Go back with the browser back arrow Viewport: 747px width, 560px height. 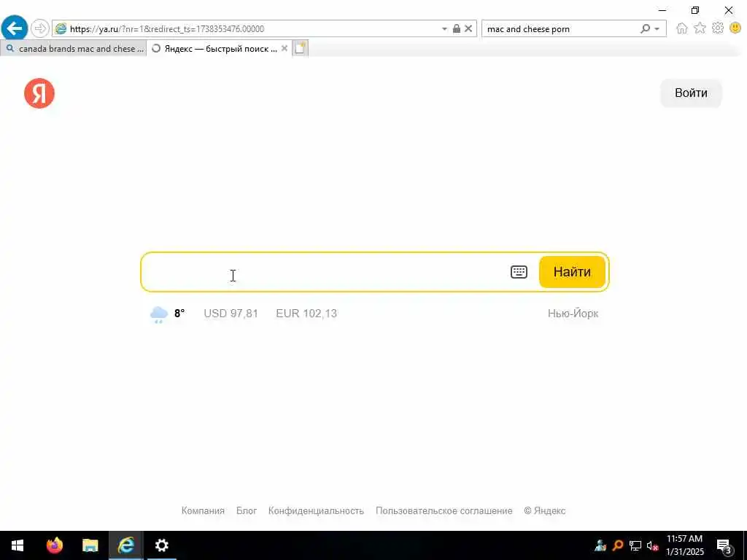(15, 28)
